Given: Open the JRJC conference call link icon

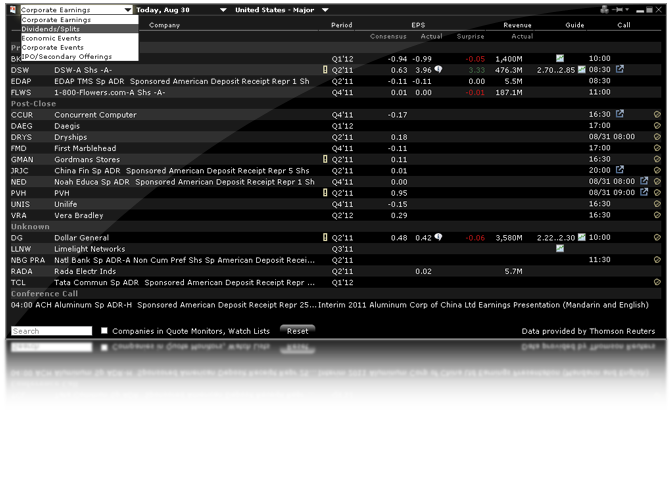Looking at the screenshot, I should [620, 170].
